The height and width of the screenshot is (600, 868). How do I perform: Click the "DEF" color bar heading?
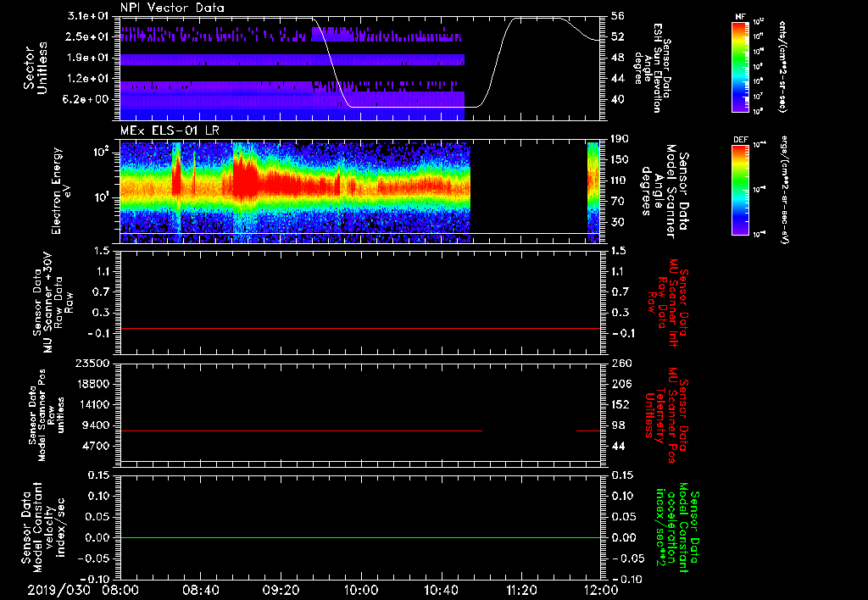coord(740,140)
